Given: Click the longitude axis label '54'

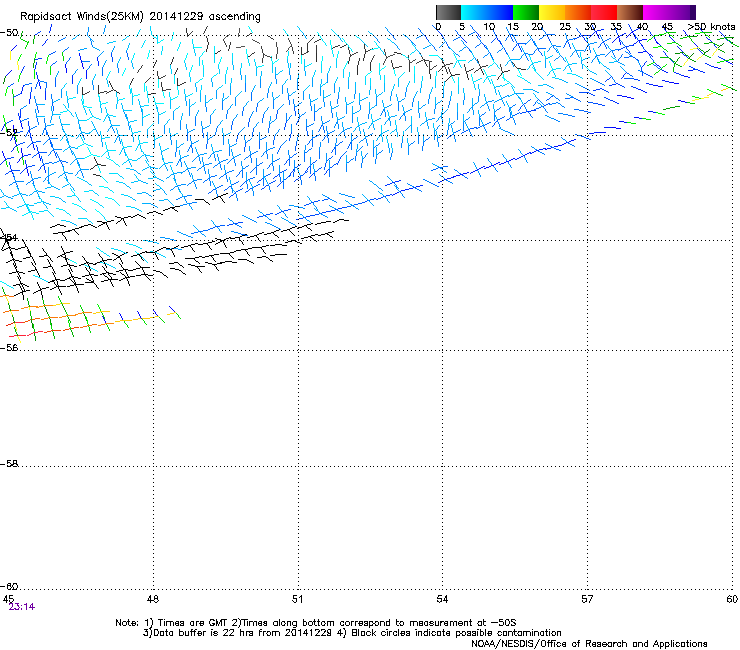Looking at the screenshot, I should coord(442,599).
